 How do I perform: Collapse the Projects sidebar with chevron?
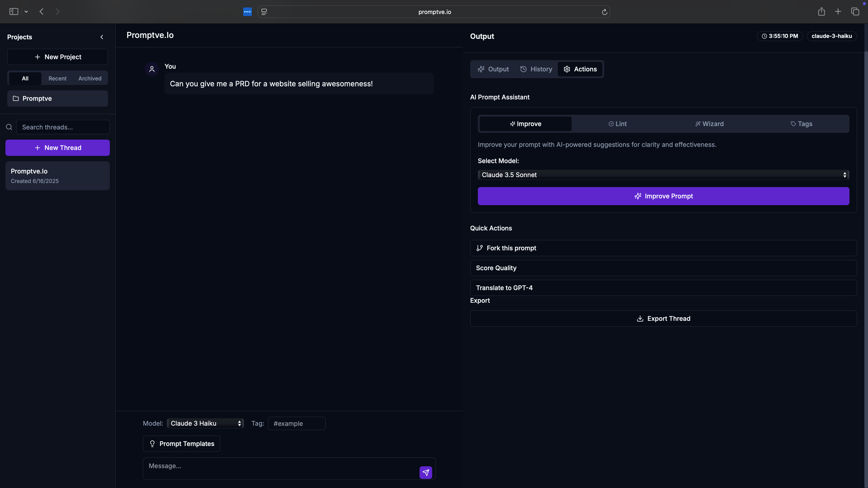[x=102, y=37]
